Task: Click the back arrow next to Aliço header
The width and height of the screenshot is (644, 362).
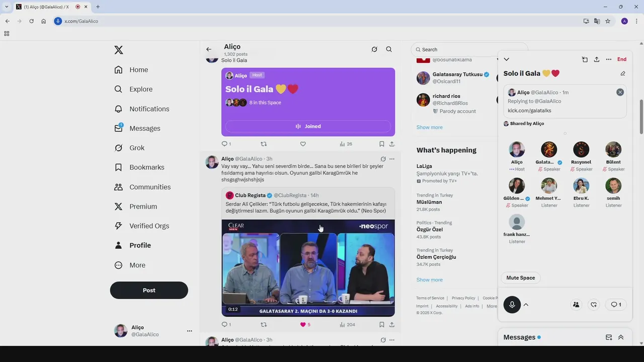Action: [x=209, y=49]
